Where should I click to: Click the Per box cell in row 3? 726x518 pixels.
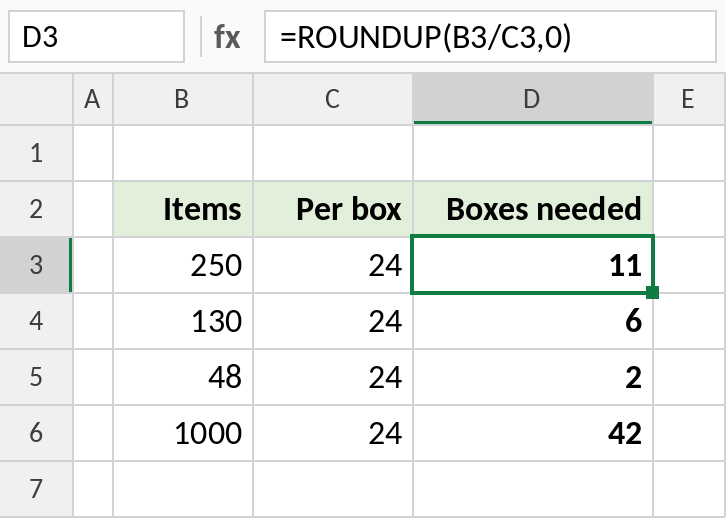(332, 265)
